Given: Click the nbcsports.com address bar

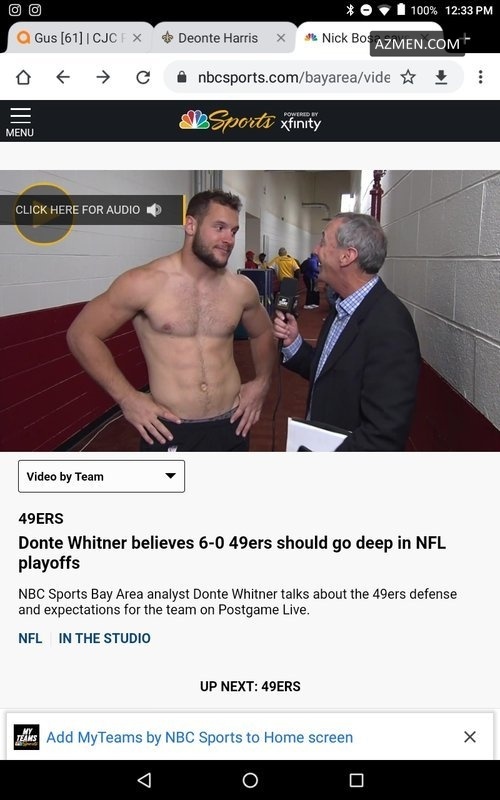Looking at the screenshot, I should point(292,77).
